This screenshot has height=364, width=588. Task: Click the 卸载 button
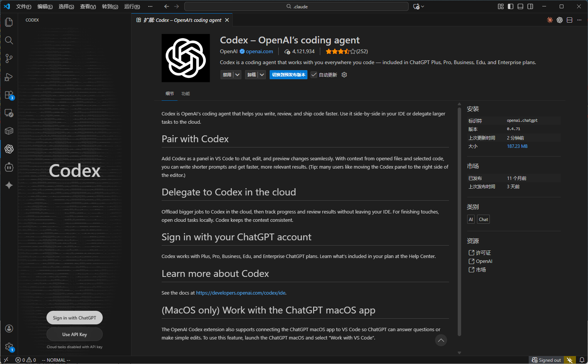click(x=252, y=75)
